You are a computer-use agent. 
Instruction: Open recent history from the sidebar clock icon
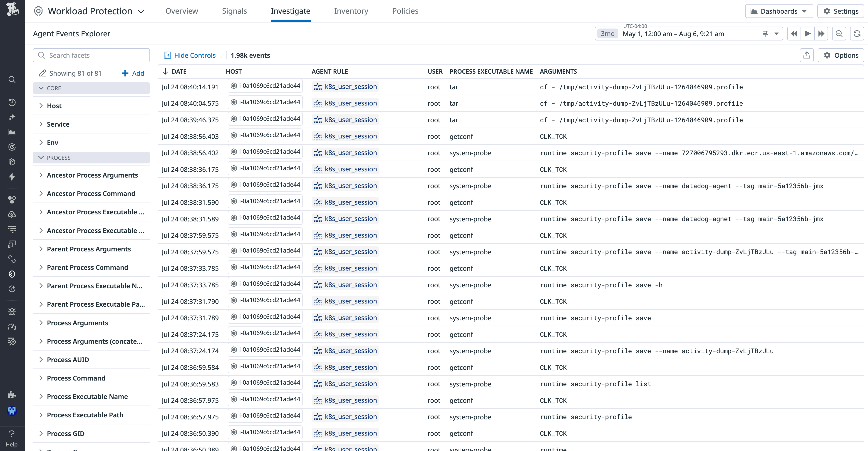pyautogui.click(x=12, y=102)
